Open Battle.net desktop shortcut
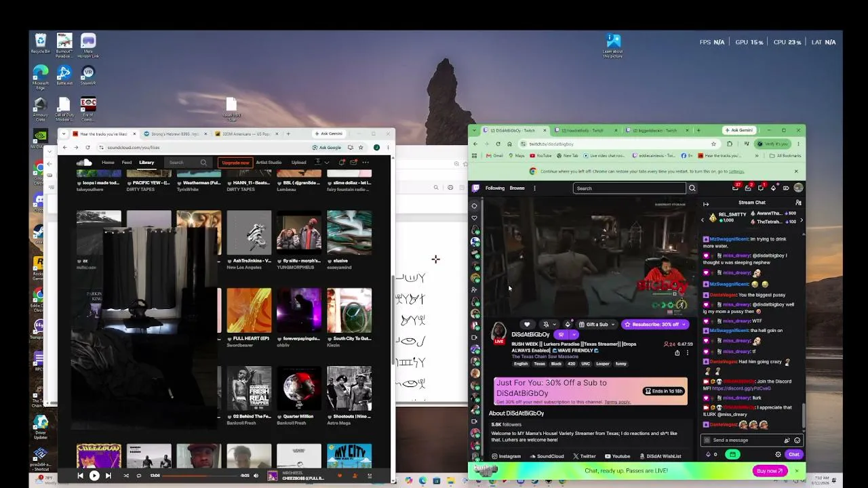 pos(64,76)
